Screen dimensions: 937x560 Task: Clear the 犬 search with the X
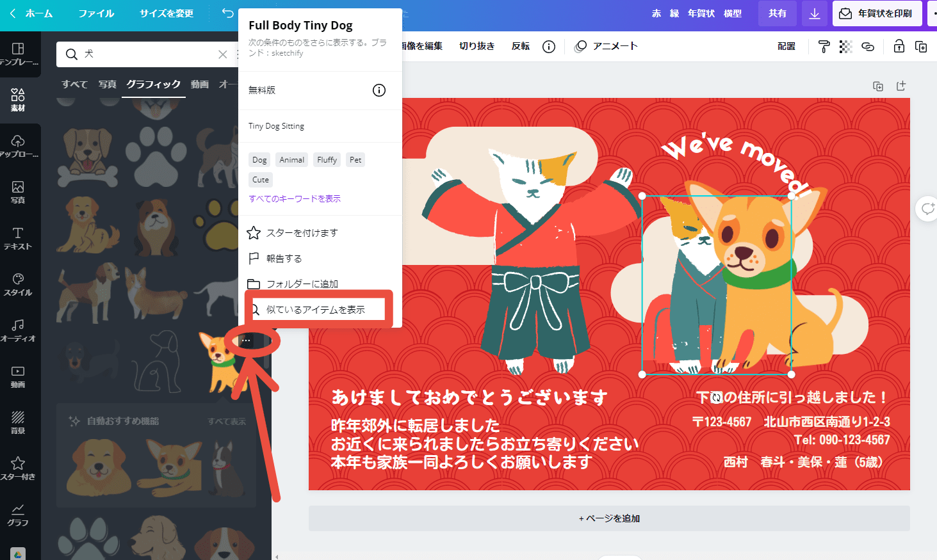(222, 54)
